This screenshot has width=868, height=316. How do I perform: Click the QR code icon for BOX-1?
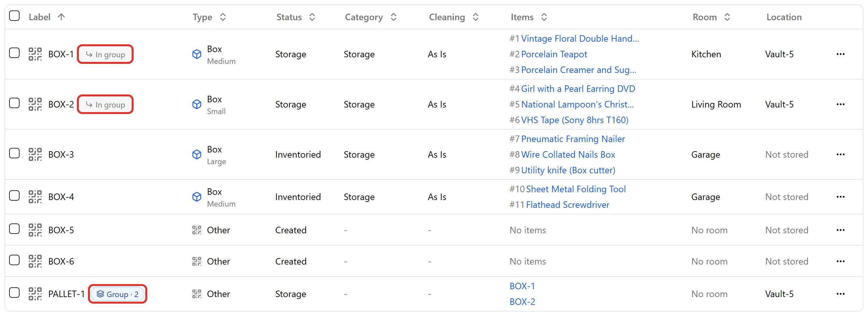(x=35, y=54)
